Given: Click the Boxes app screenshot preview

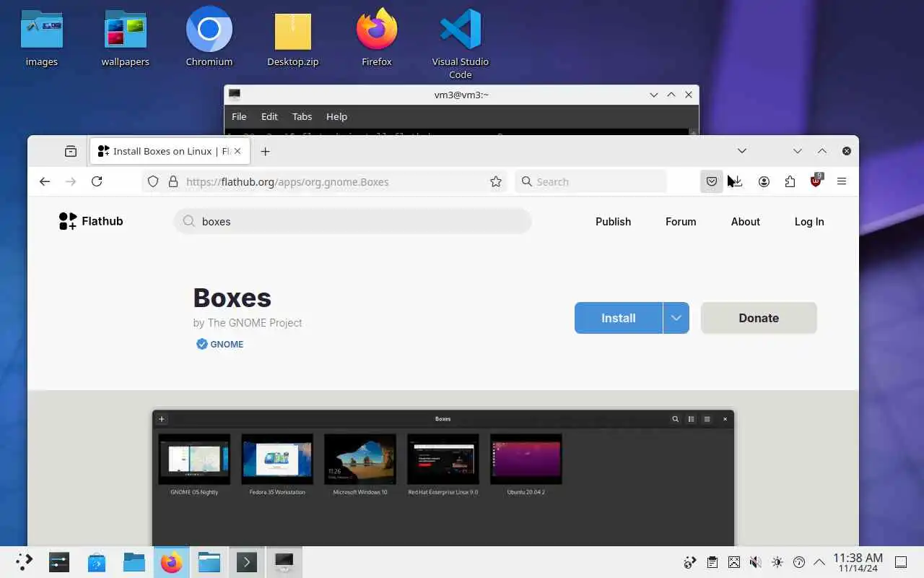Looking at the screenshot, I should click(443, 478).
